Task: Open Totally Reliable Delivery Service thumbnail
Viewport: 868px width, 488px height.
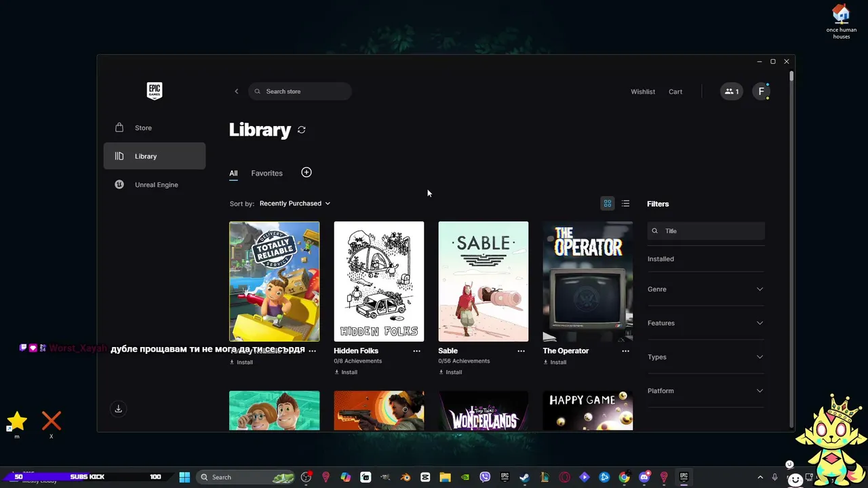Action: pyautogui.click(x=275, y=281)
